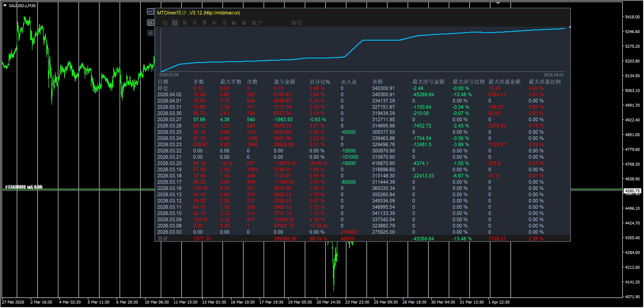Screen dimensions: 644x308
Task: Select the 日 daily statistics tab
Action: pos(175,23)
